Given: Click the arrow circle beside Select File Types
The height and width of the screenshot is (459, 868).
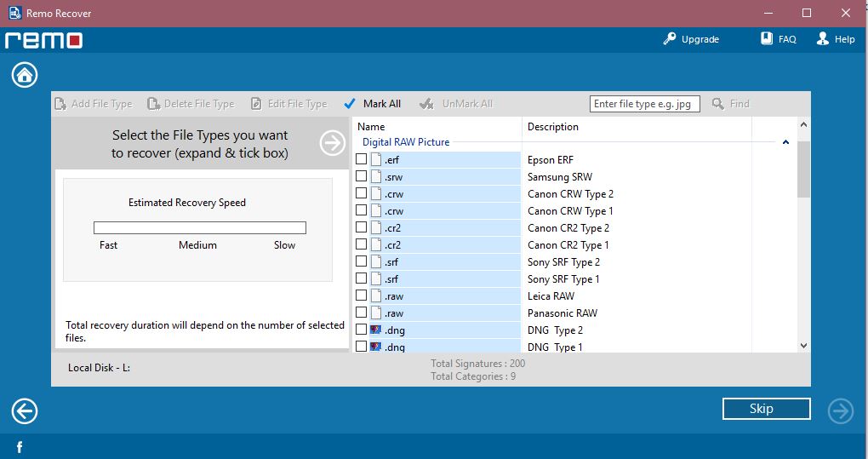Looking at the screenshot, I should click(x=332, y=143).
